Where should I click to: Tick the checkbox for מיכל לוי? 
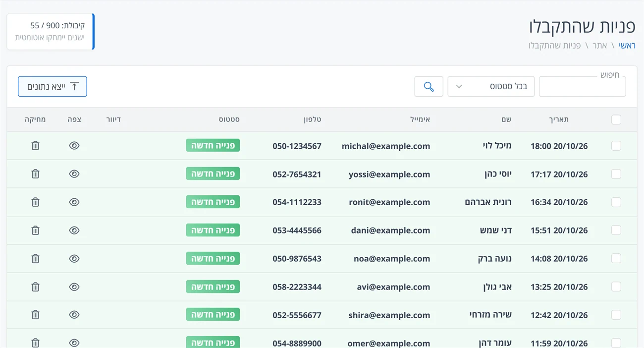pyautogui.click(x=616, y=146)
